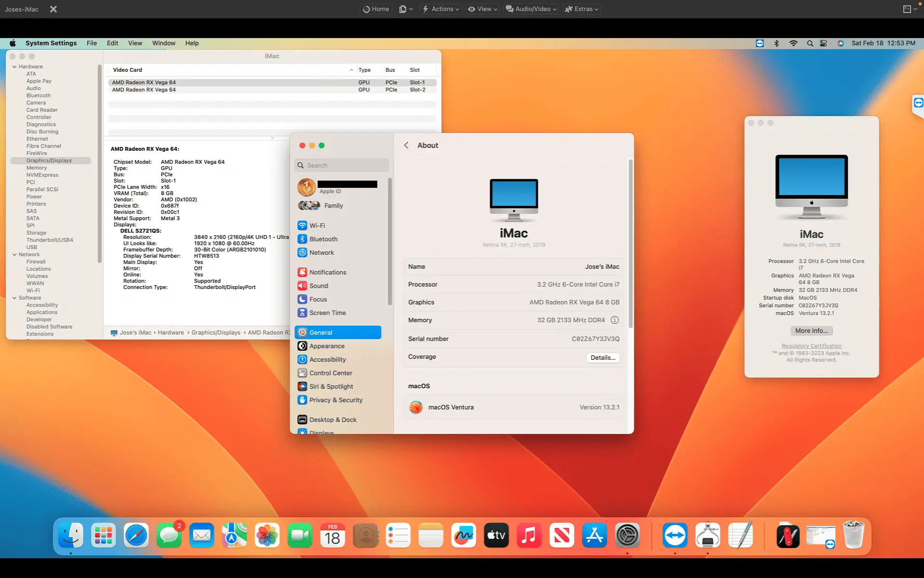This screenshot has width=924, height=578.
Task: Click the Search field in System Settings
Action: point(341,165)
